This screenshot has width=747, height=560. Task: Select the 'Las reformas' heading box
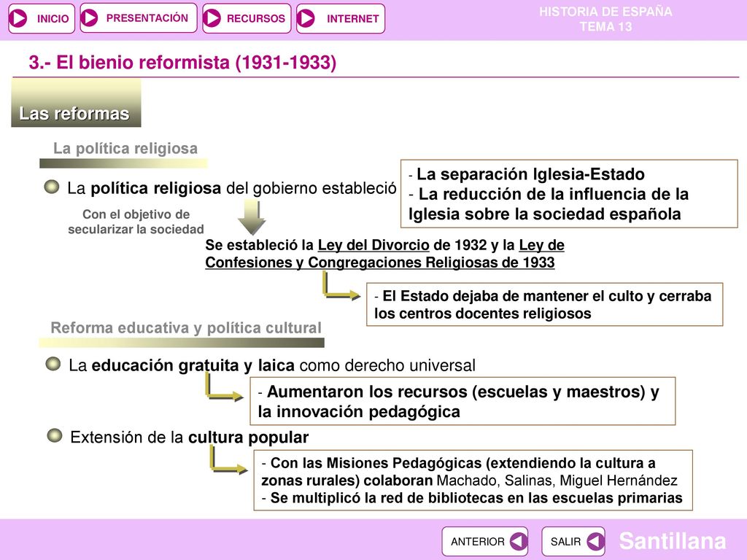coord(76,104)
